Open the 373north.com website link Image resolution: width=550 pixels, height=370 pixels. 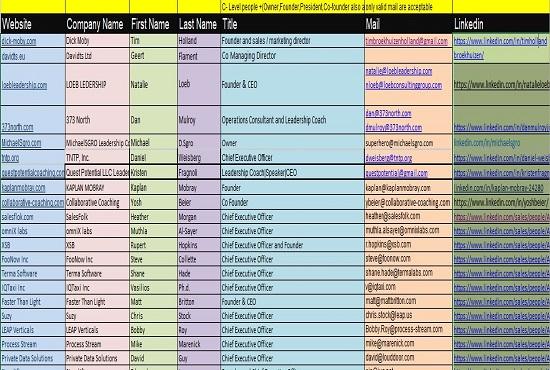tap(17, 127)
